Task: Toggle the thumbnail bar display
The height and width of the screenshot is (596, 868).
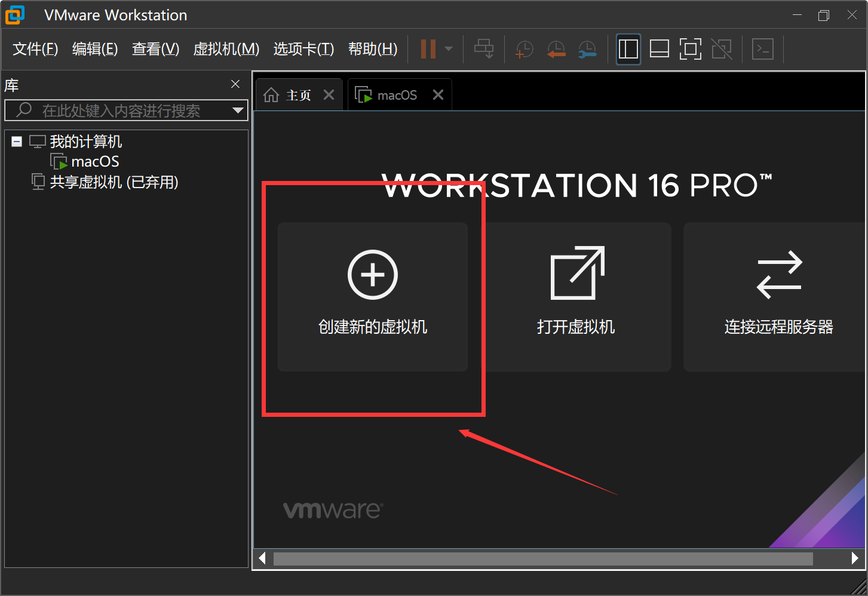Action: [x=659, y=48]
